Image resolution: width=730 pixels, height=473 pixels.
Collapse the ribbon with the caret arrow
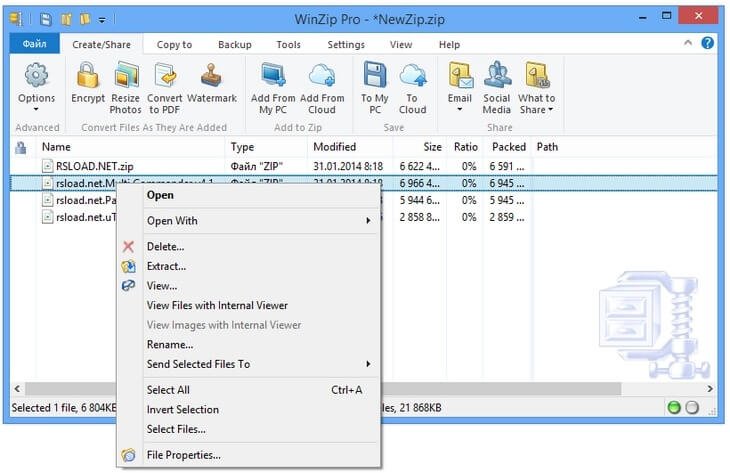point(688,43)
